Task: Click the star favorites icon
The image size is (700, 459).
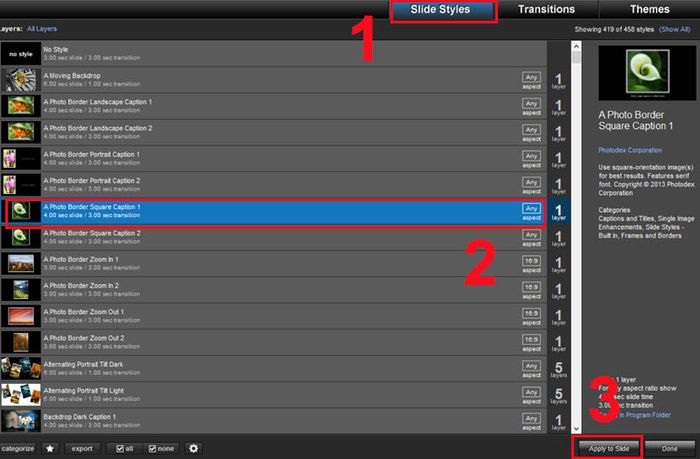Action: [x=50, y=448]
